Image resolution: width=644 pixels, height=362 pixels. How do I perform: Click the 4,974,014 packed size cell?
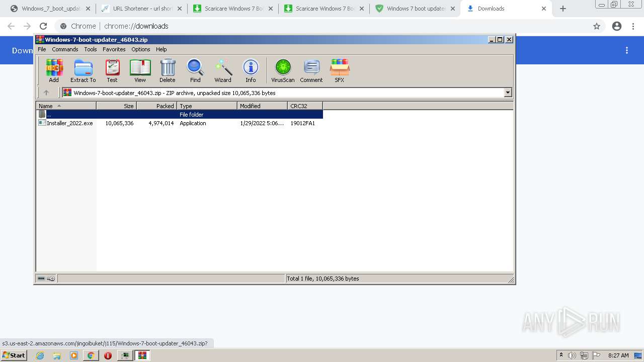tap(161, 123)
